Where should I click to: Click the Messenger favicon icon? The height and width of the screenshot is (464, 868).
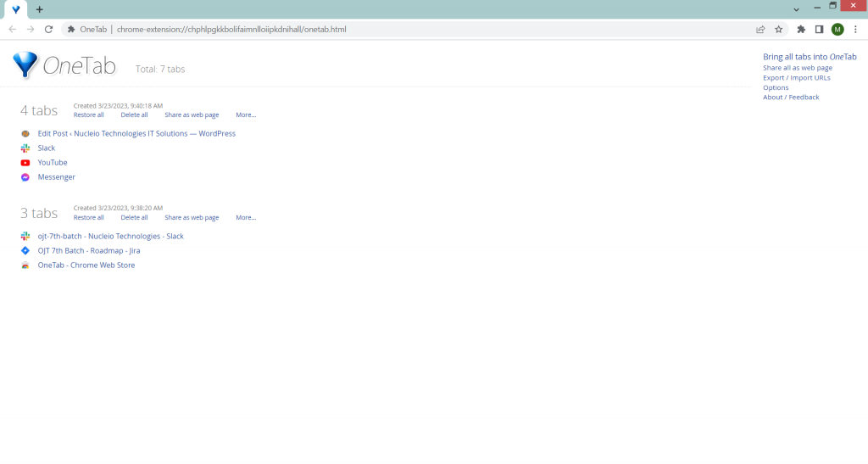25,177
